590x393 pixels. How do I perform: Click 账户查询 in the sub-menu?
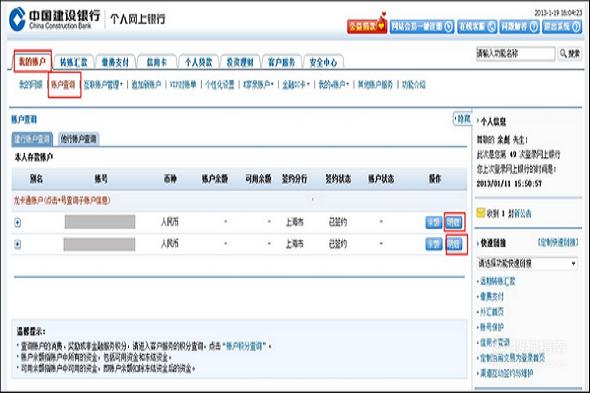63,85
